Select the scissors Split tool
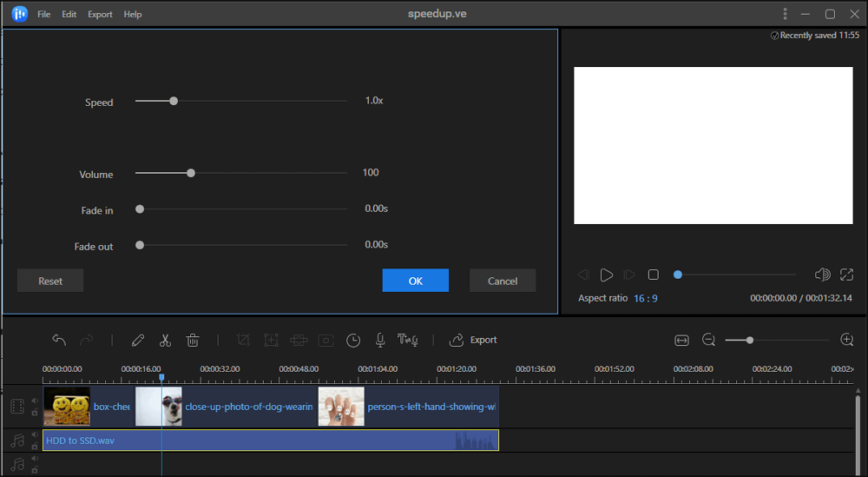868x477 pixels. click(x=165, y=340)
